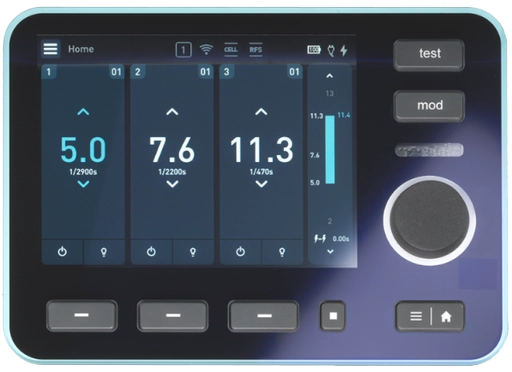The image size is (512, 372).
Task: Select the group 1 box indicator
Action: coord(183,50)
